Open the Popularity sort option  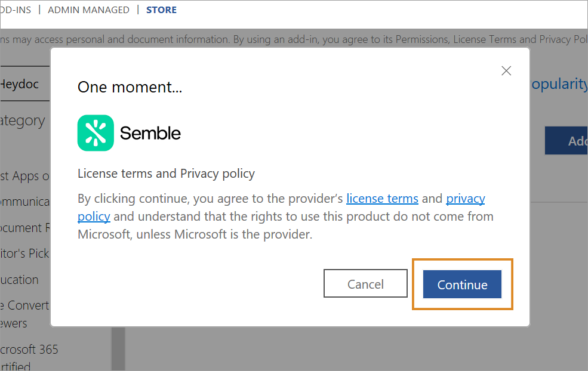(559, 84)
